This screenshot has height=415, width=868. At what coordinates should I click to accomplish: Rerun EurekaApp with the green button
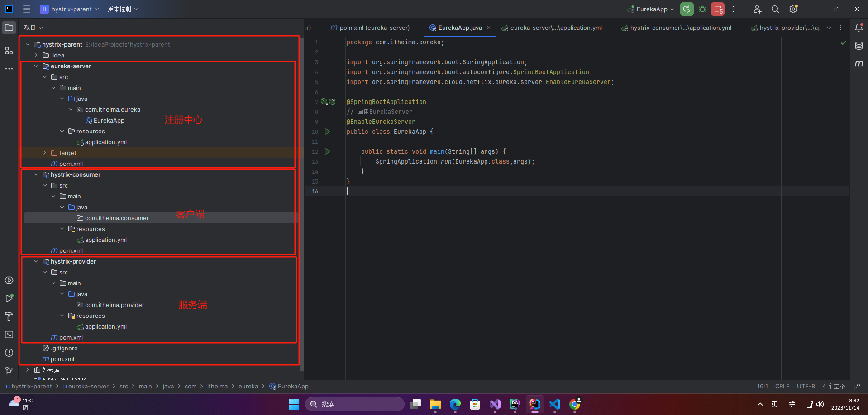[687, 9]
